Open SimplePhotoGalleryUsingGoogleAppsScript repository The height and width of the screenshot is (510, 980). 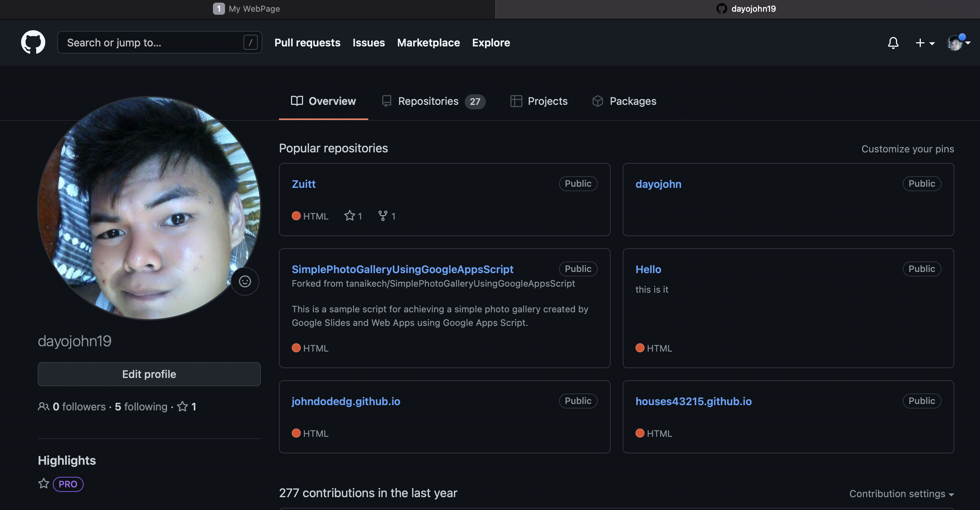(x=403, y=269)
